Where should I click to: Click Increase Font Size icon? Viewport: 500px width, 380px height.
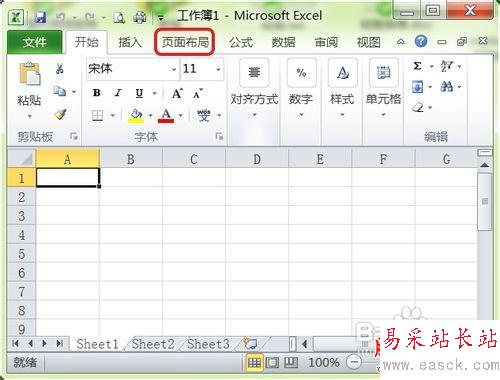(177, 93)
